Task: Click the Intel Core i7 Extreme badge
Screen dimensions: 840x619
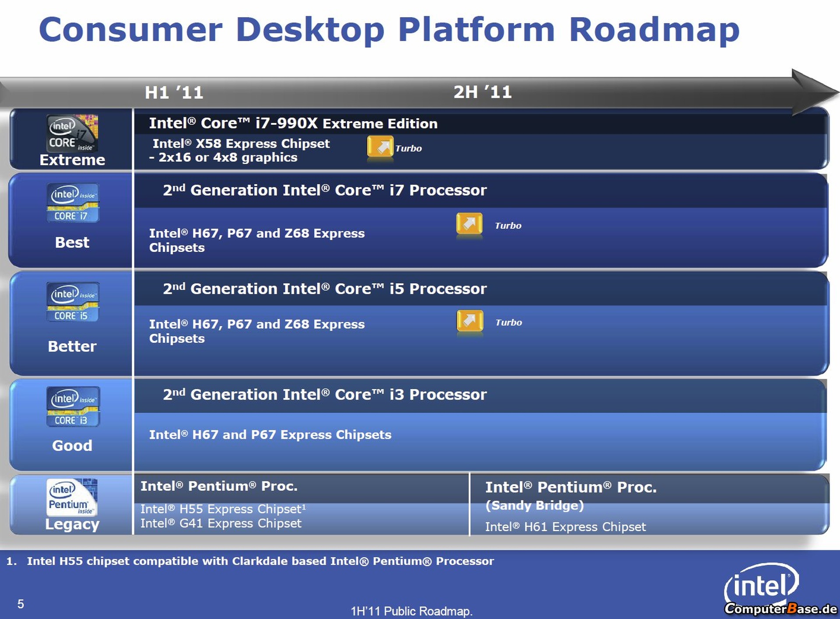Action: coord(72,133)
